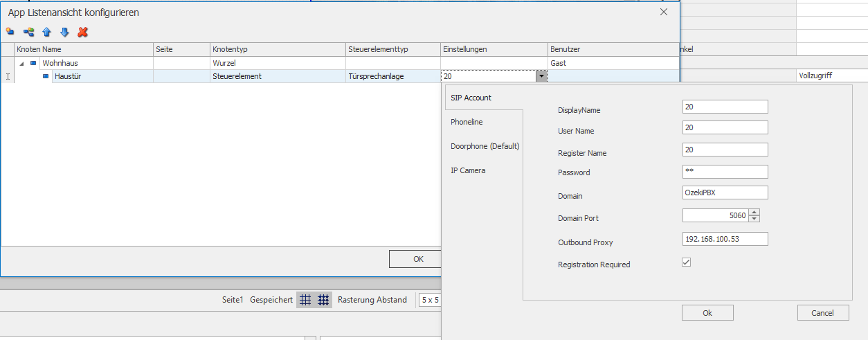Select the Haustür row name

tap(68, 76)
